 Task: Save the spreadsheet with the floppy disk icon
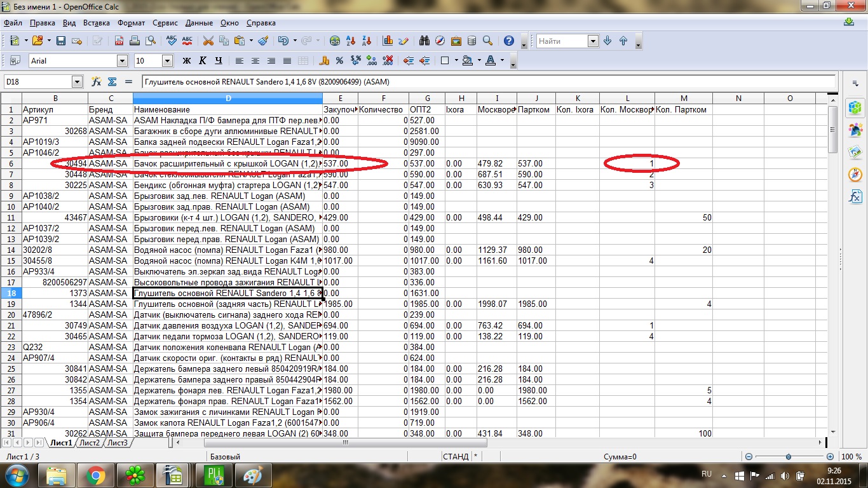[x=61, y=41]
